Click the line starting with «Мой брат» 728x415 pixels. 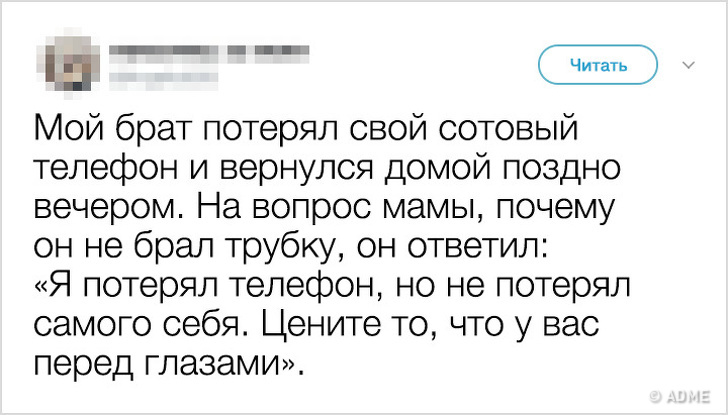point(306,130)
